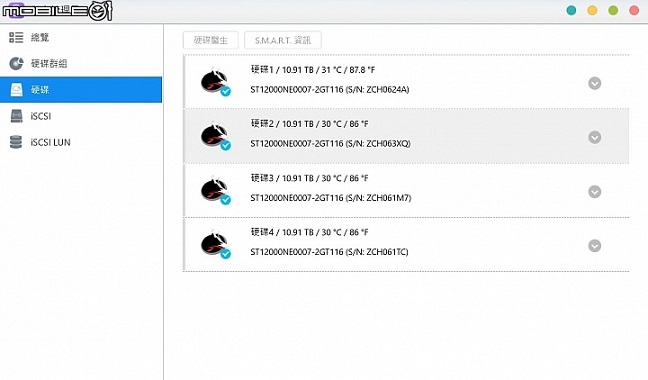Expand details for 硬碟4 row
This screenshot has width=648, height=380.
[x=594, y=246]
